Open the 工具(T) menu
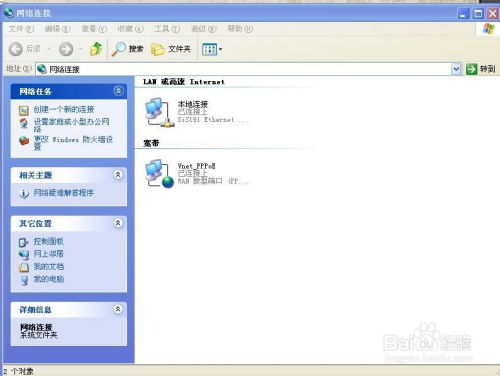The height and width of the screenshot is (376, 500). [x=167, y=29]
